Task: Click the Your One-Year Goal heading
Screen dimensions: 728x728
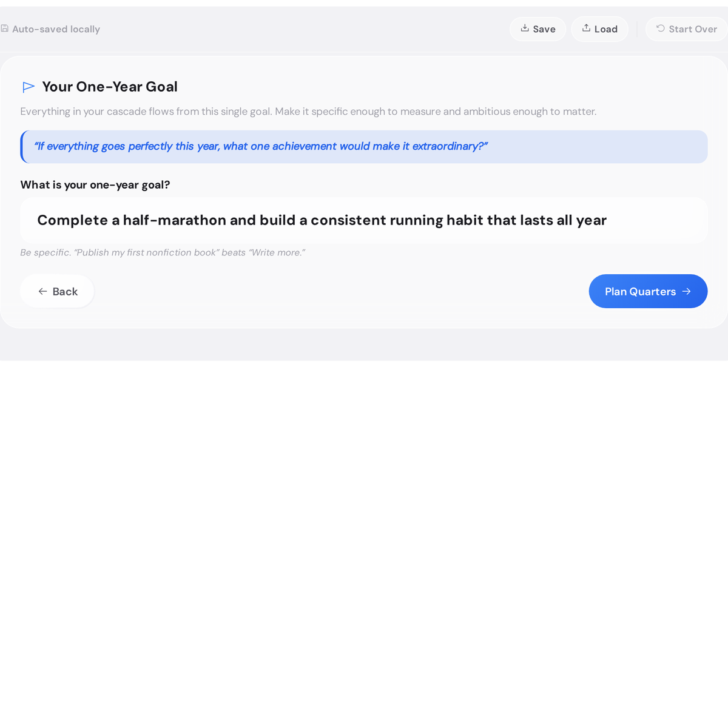Action: pos(110,86)
